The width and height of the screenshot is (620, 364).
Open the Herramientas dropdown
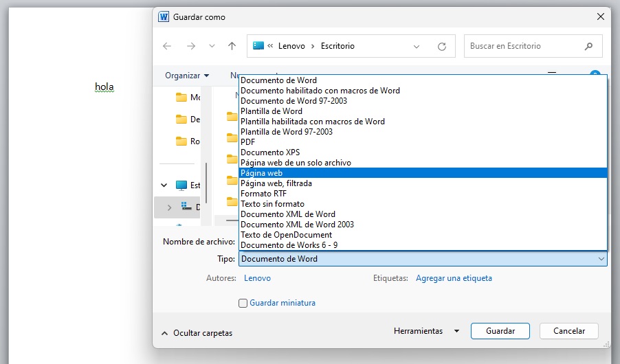coord(426,331)
